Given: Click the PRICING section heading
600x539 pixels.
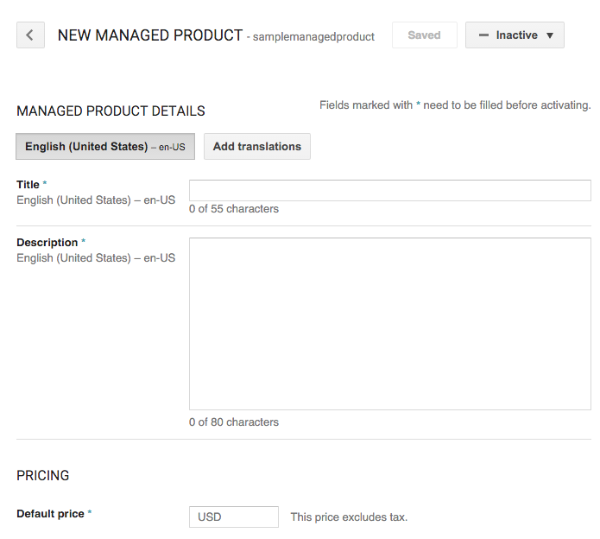Looking at the screenshot, I should 43,476.
